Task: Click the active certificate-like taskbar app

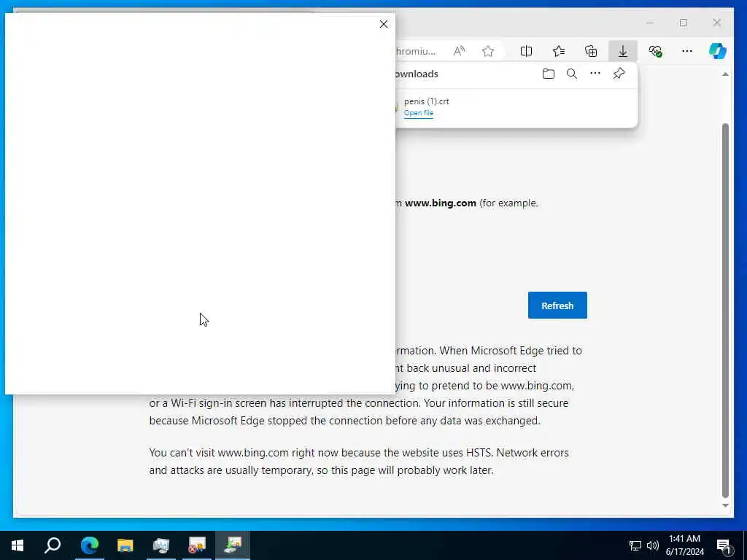Action: click(x=233, y=545)
